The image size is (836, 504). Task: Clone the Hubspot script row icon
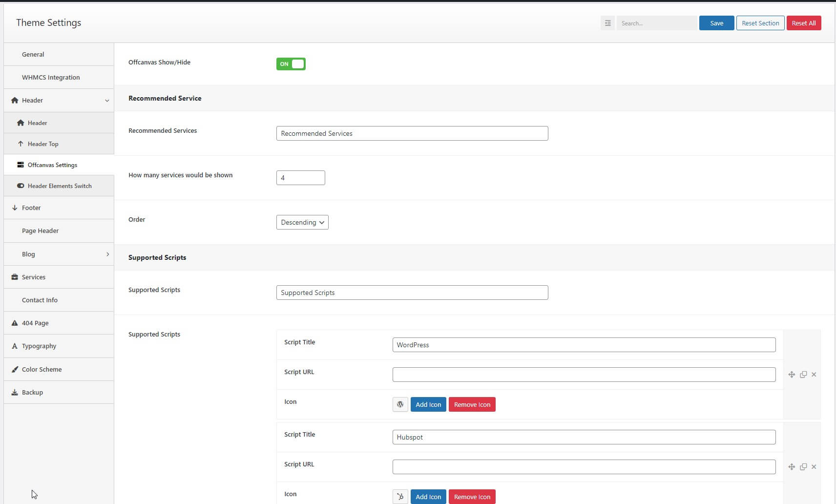pos(803,467)
